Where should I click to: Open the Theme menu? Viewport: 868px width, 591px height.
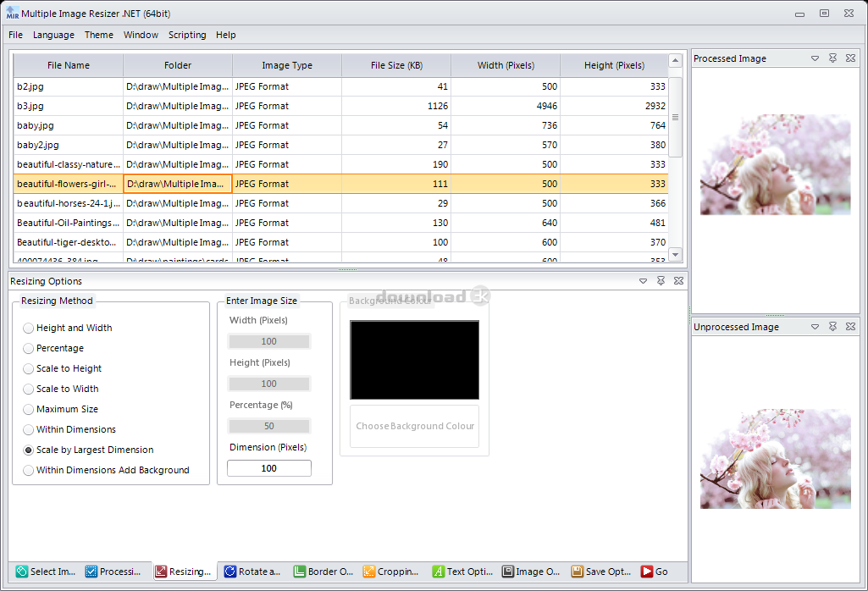click(98, 35)
